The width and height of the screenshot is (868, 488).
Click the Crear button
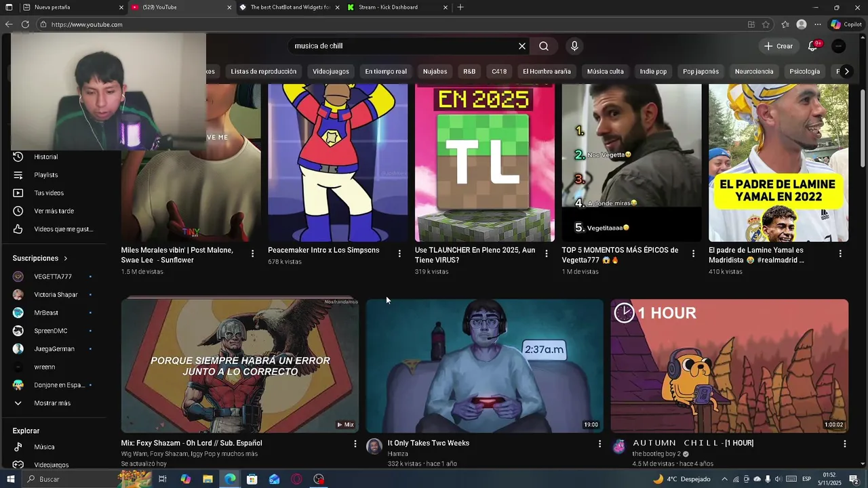coord(778,46)
